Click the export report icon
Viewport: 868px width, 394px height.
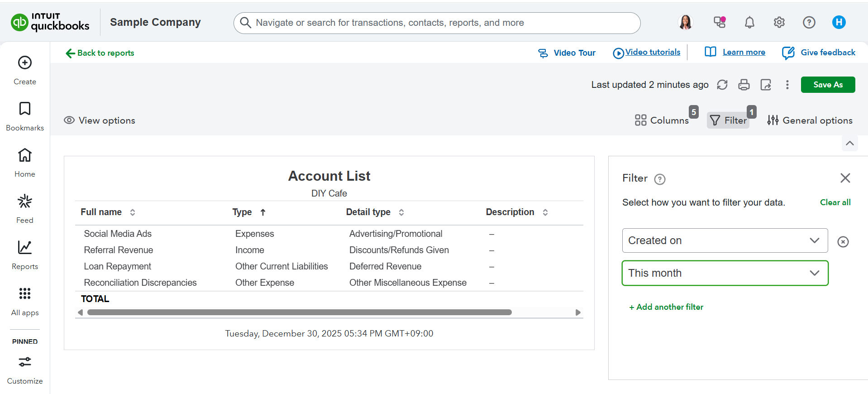point(765,85)
